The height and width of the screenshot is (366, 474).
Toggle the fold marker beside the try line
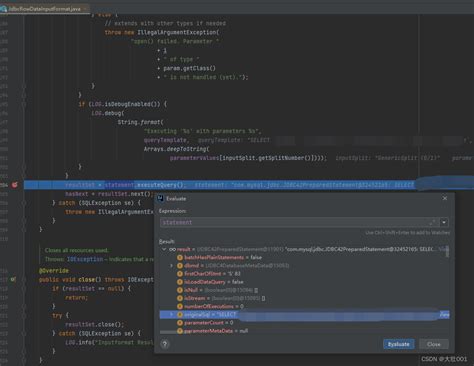point(24,315)
